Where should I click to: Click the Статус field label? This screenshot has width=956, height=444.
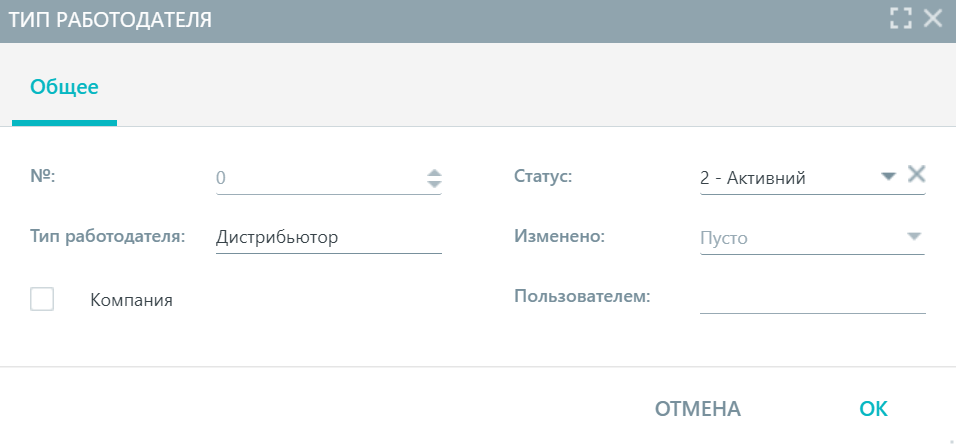coord(543,177)
